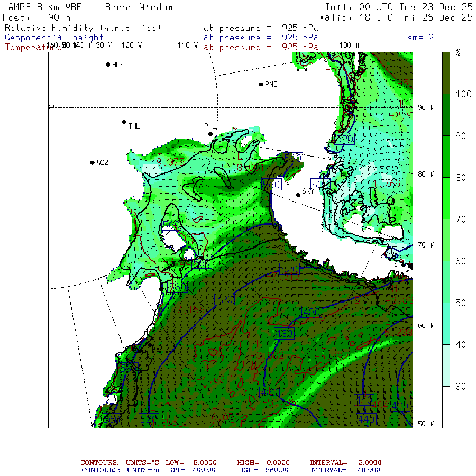Pick the light green 60-70% color segment
This screenshot has width=476, height=476.
click(x=446, y=240)
